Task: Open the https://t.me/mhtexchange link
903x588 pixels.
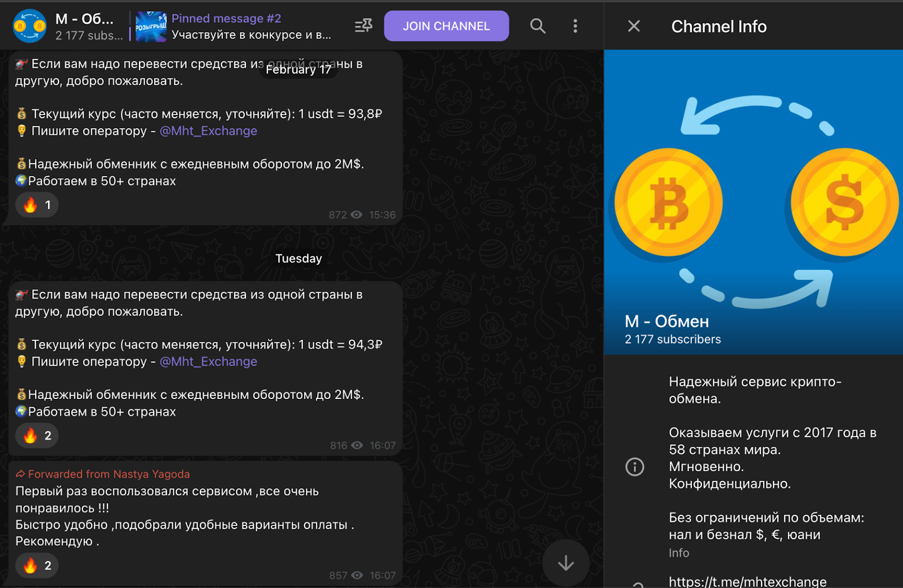Action: pos(747,581)
